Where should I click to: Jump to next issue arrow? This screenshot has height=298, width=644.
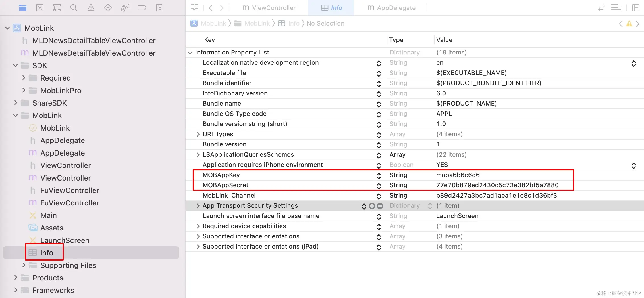point(637,24)
